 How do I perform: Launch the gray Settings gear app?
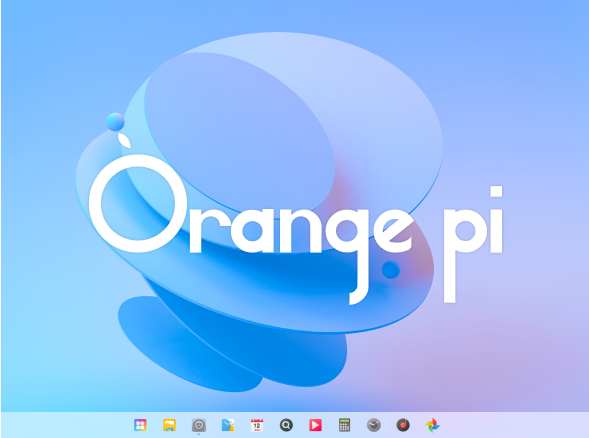[199, 425]
